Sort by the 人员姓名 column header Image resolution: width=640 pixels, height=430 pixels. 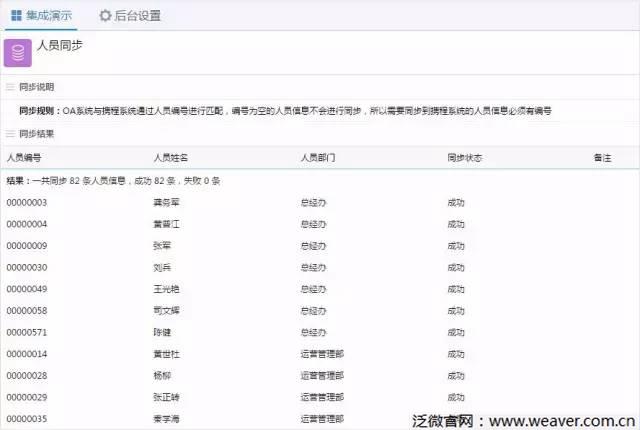(x=171, y=157)
